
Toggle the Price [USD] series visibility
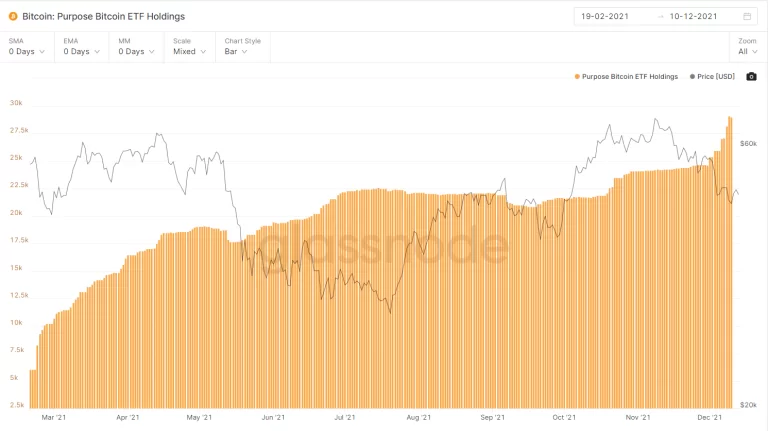click(715, 76)
